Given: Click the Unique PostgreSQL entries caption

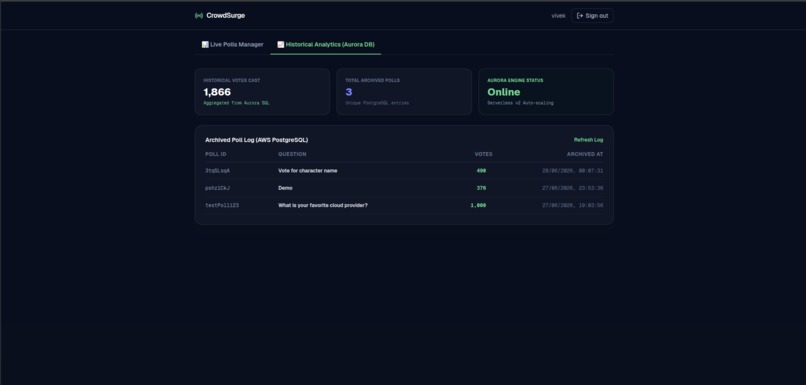Looking at the screenshot, I should [377, 103].
